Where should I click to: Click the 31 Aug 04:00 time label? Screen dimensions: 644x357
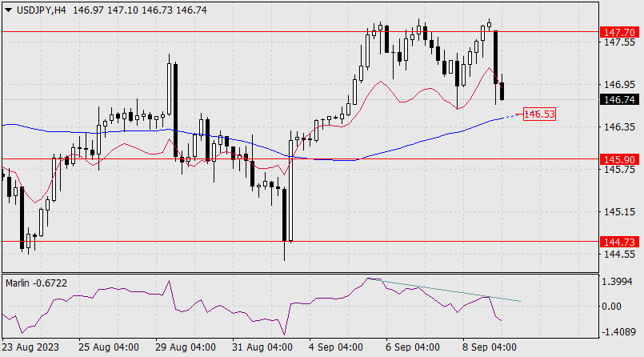[x=262, y=347]
